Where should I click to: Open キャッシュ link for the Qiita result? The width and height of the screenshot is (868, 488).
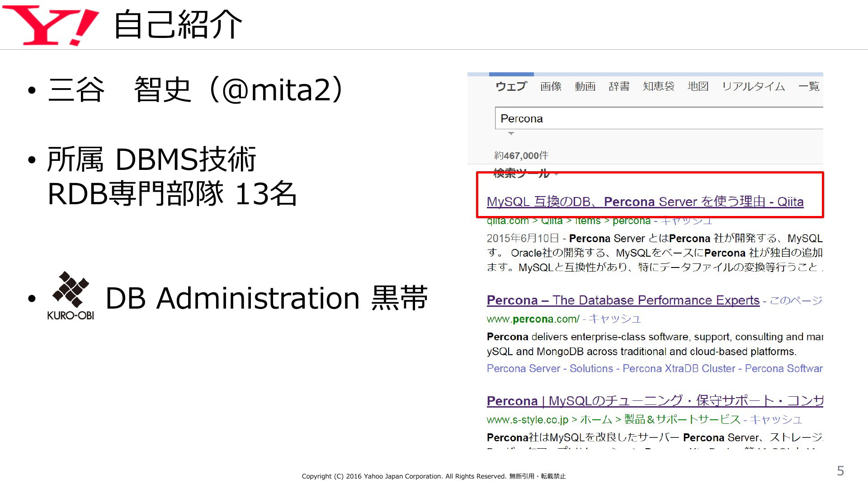coord(686,221)
